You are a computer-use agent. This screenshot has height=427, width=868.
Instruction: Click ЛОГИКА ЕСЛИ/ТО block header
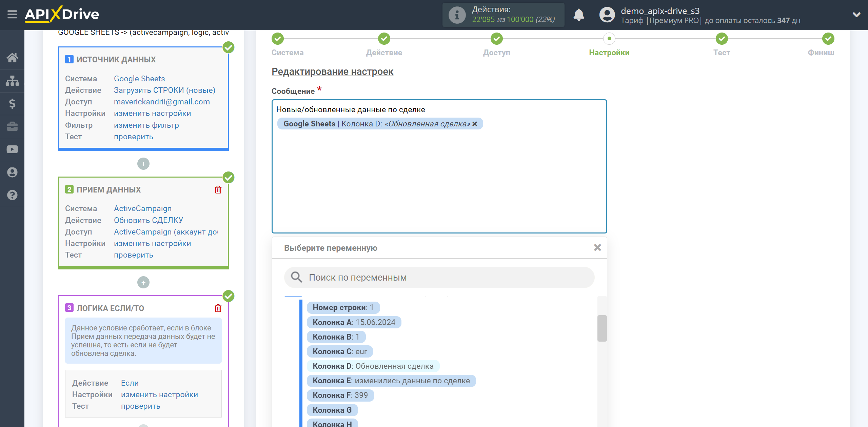click(110, 308)
